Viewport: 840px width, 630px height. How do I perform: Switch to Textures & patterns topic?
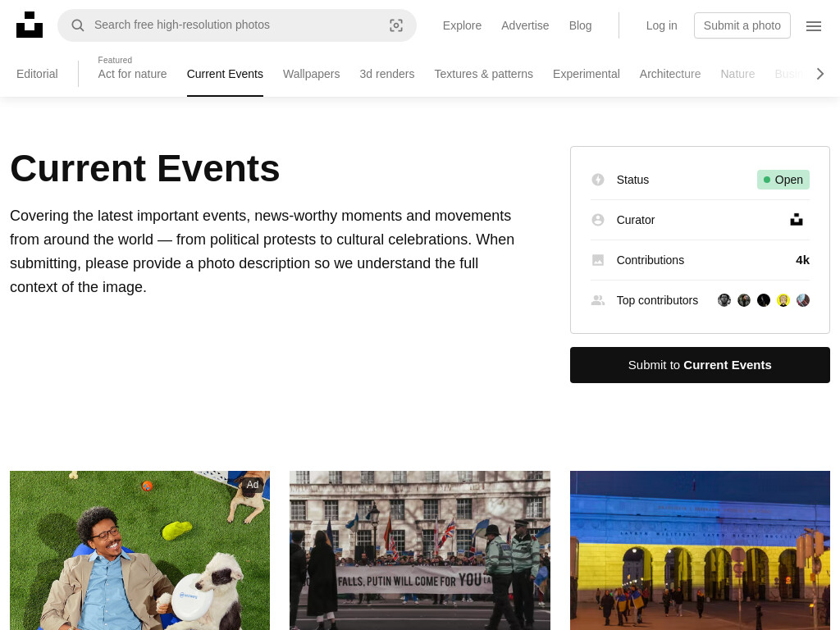(483, 74)
